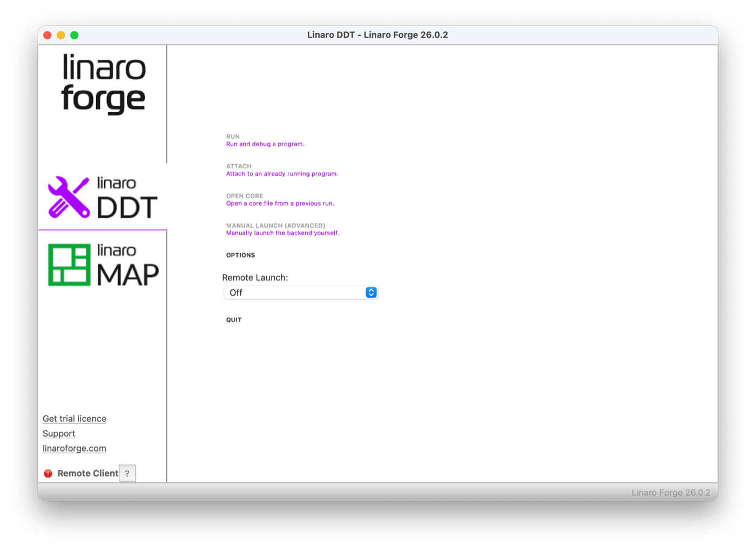Choose Attach to an already running program
Viewport: 756px width, 551px height.
click(282, 170)
